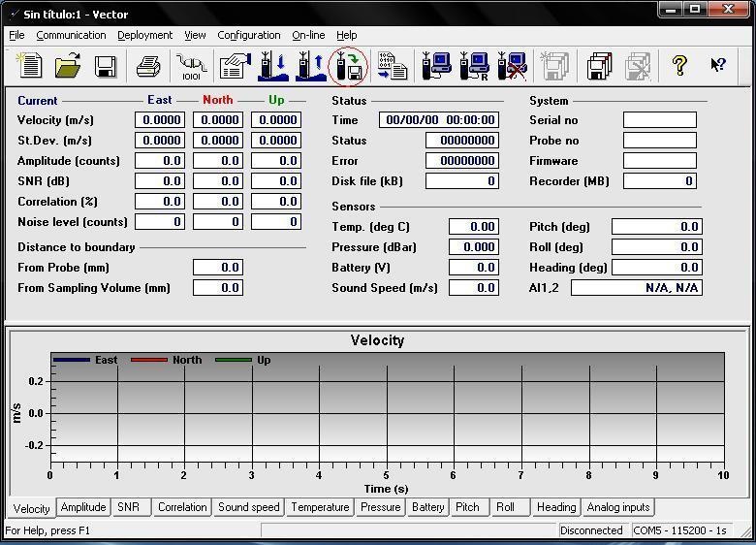This screenshot has height=545, width=756.
Task: Switch to the Amplitude graph tab
Action: pos(83,507)
